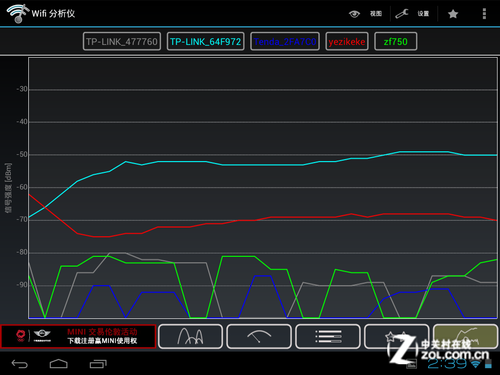Switch to signal meter view
The height and width of the screenshot is (375, 500).
(x=259, y=336)
